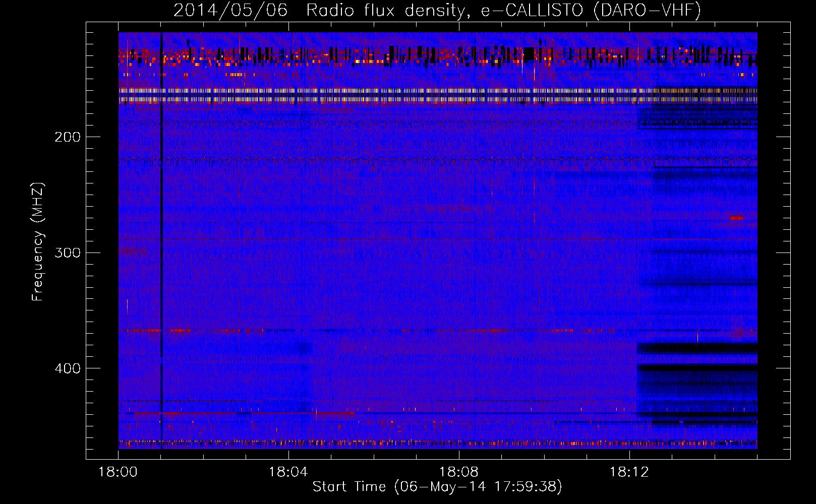Click the "Start Time (06-May-14 17:59:38)" label
816x504 pixels.
(437, 487)
